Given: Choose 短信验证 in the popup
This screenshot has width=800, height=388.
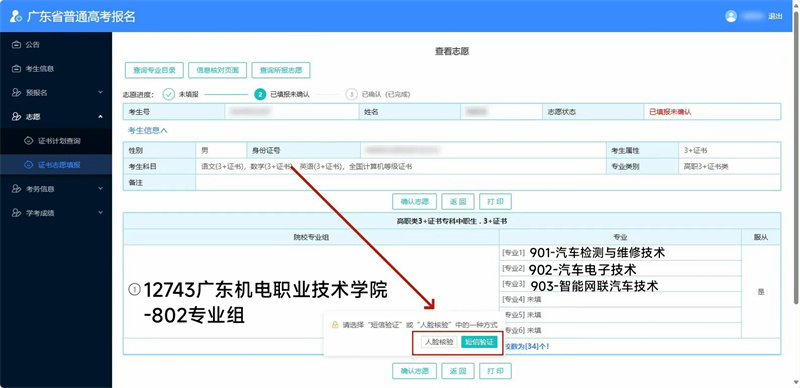Looking at the screenshot, I should (x=479, y=342).
